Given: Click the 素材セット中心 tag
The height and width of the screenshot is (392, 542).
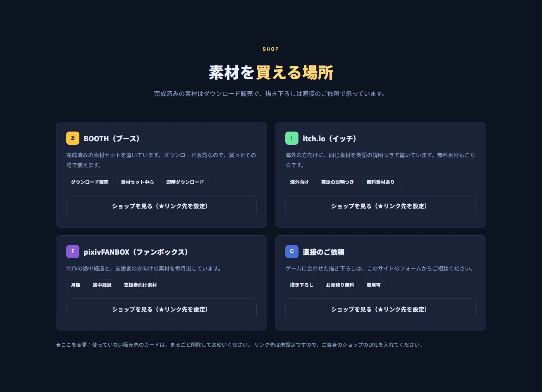Looking at the screenshot, I should tap(137, 182).
